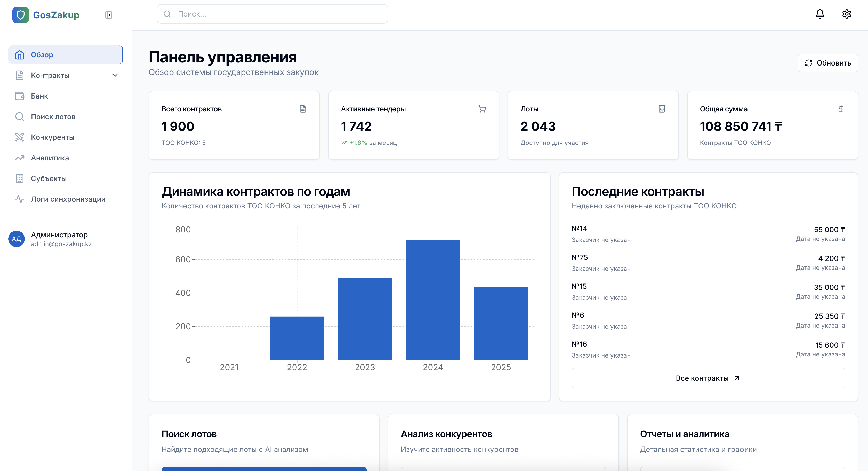
Task: Click the Субъекты building icon
Action: [20, 178]
